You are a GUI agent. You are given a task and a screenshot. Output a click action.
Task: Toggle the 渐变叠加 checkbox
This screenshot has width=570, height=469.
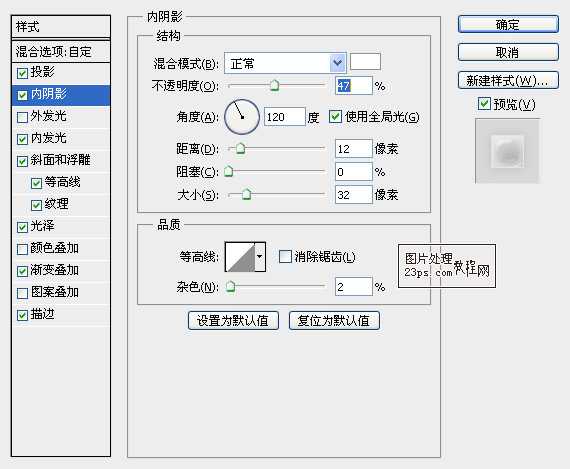[x=22, y=271]
